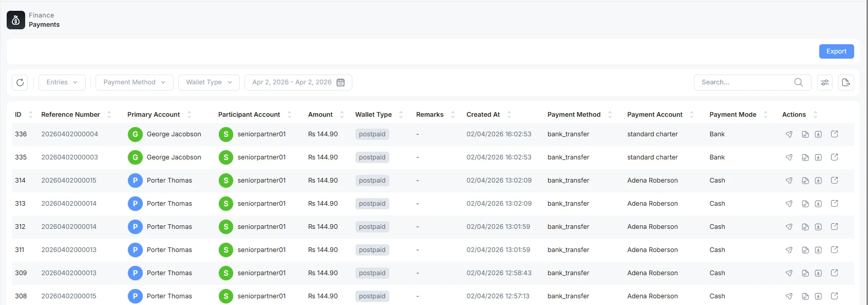The width and height of the screenshot is (868, 305).
Task: Click standard charter in row 336
Action: pos(653,134)
